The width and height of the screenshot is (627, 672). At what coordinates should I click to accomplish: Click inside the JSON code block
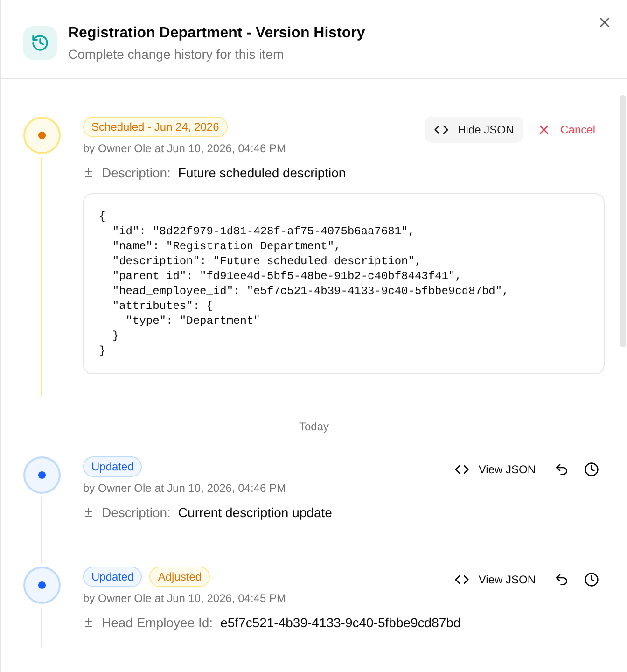click(x=344, y=284)
